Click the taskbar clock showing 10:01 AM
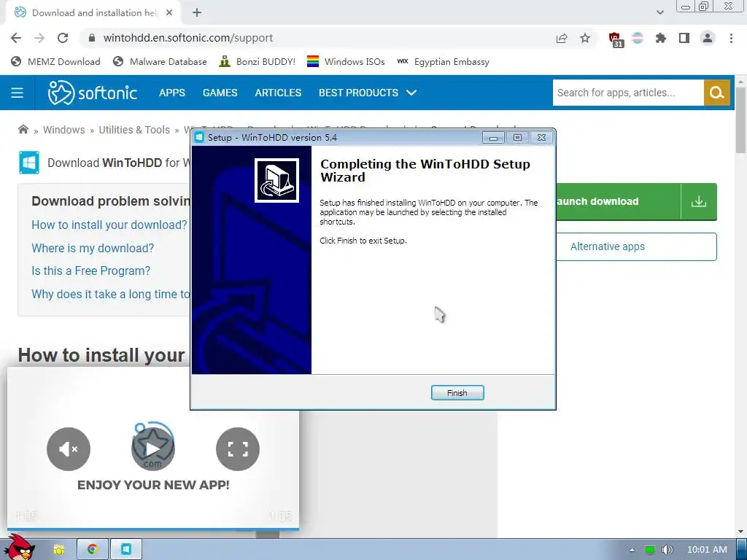Screen dimensions: 747x560 pyautogui.click(x=707, y=550)
